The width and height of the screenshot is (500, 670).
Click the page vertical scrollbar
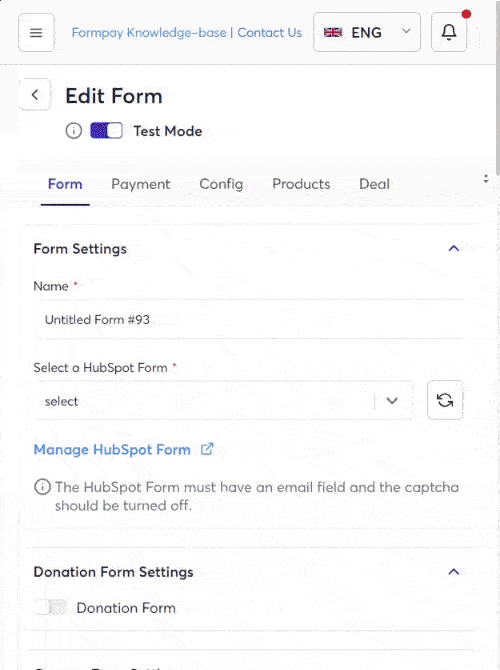tap(497, 88)
